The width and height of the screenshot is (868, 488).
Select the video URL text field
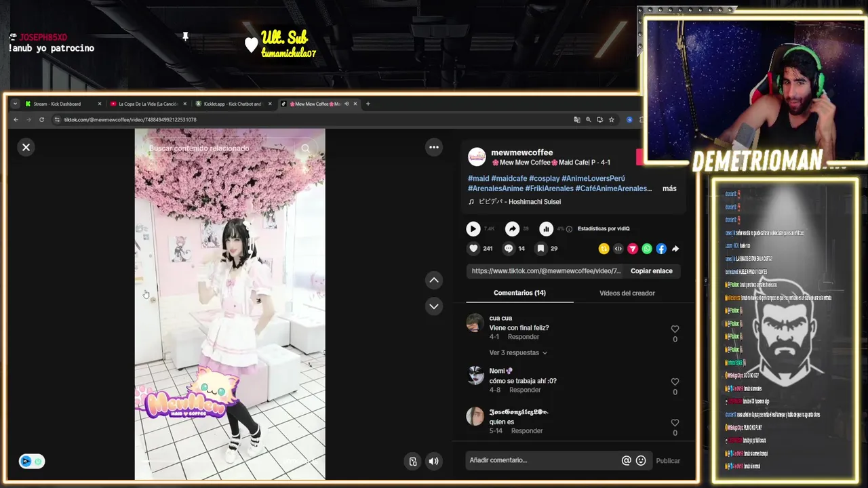pyautogui.click(x=546, y=271)
